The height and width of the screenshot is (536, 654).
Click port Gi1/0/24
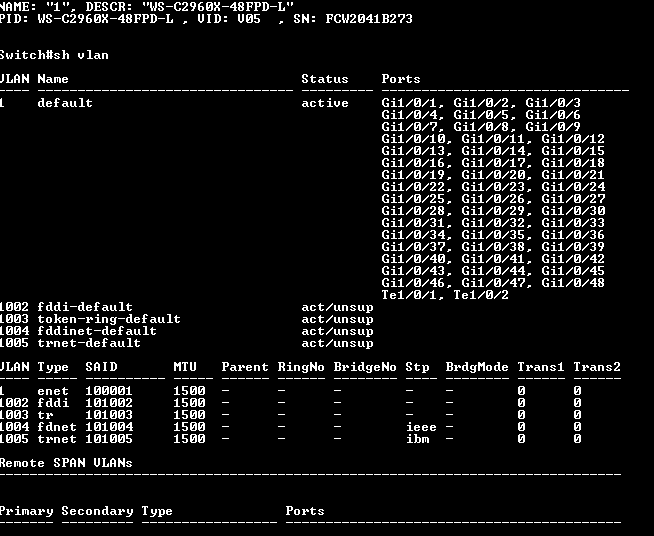(573, 187)
